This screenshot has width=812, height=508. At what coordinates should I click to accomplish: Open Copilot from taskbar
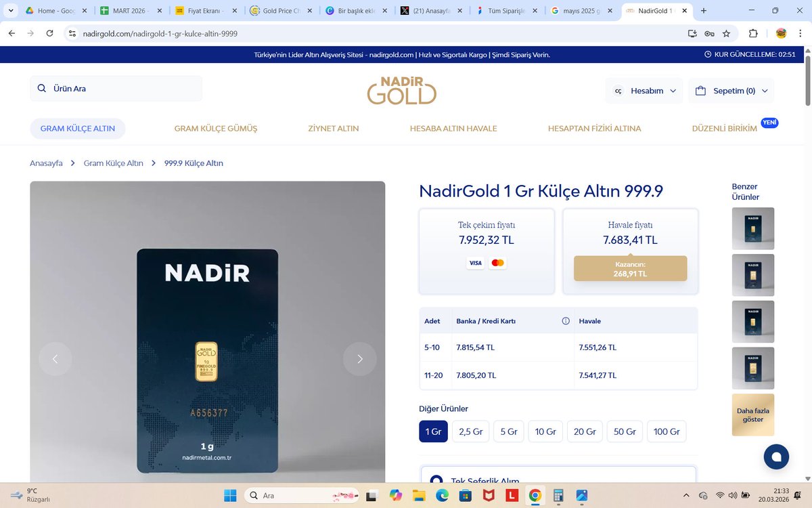pyautogui.click(x=396, y=495)
